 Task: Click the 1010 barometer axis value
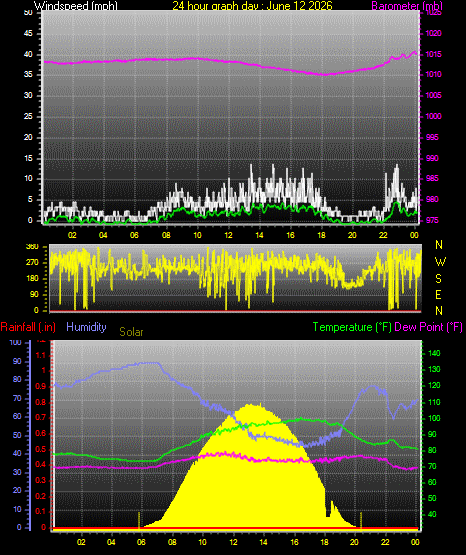pos(433,75)
